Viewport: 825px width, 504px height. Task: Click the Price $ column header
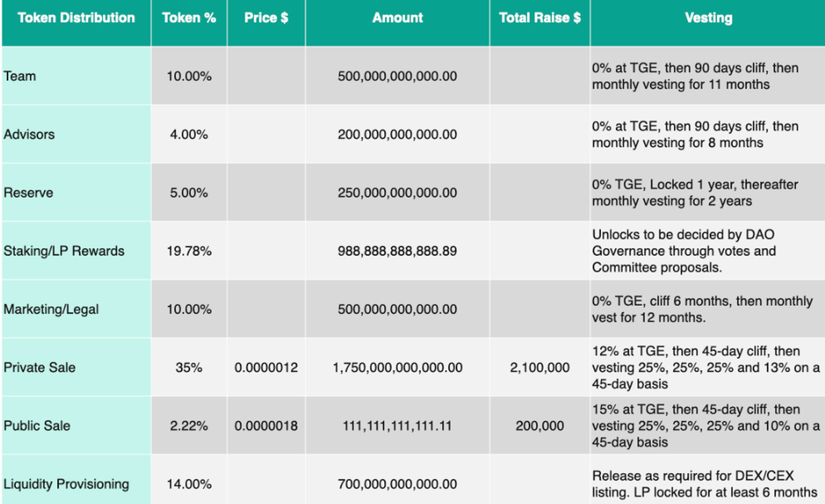(x=266, y=19)
